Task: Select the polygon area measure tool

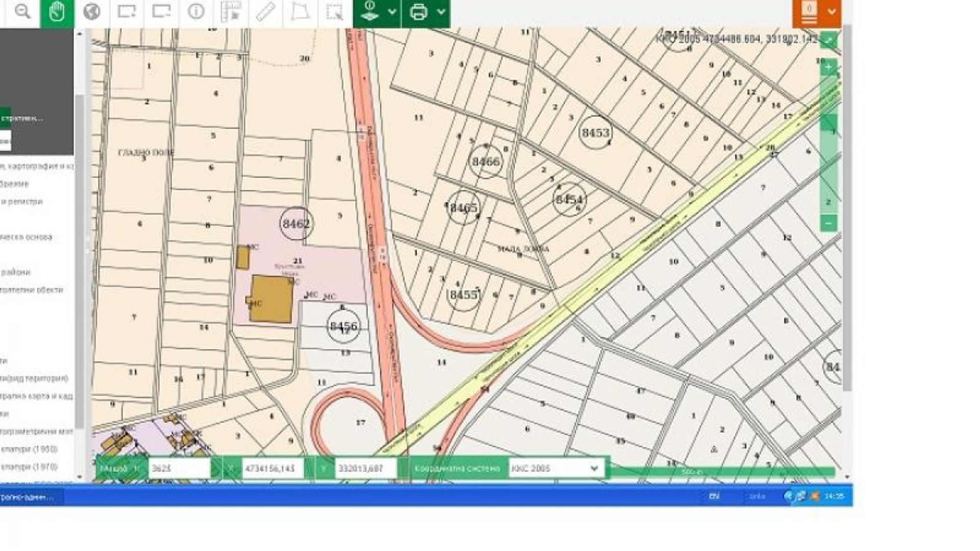Action: (300, 11)
